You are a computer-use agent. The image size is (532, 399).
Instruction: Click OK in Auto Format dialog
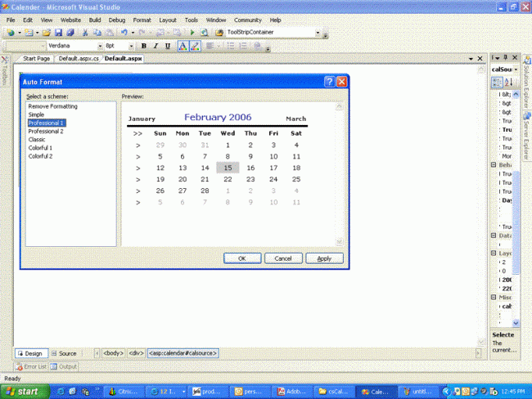click(242, 258)
